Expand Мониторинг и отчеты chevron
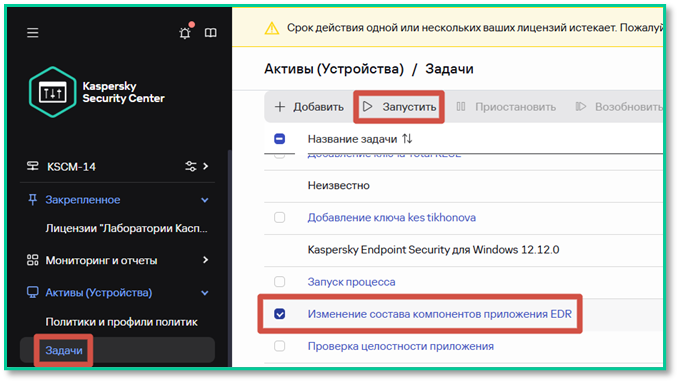This screenshot has height=383, width=679. pos(206,260)
